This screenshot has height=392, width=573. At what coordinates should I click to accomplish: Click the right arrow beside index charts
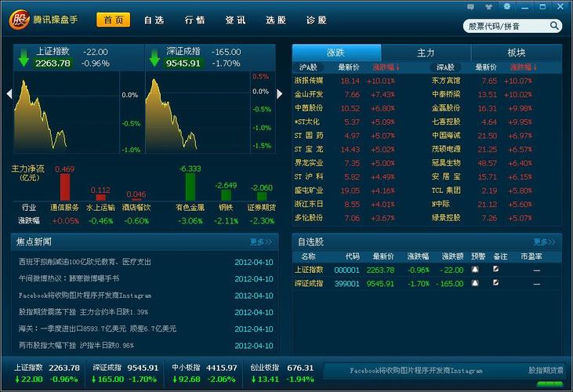point(280,94)
